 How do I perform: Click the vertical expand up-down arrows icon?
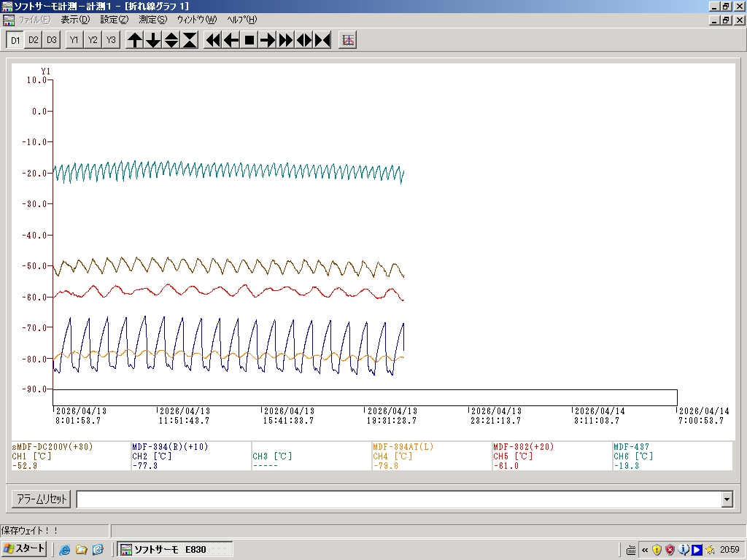[x=171, y=40]
